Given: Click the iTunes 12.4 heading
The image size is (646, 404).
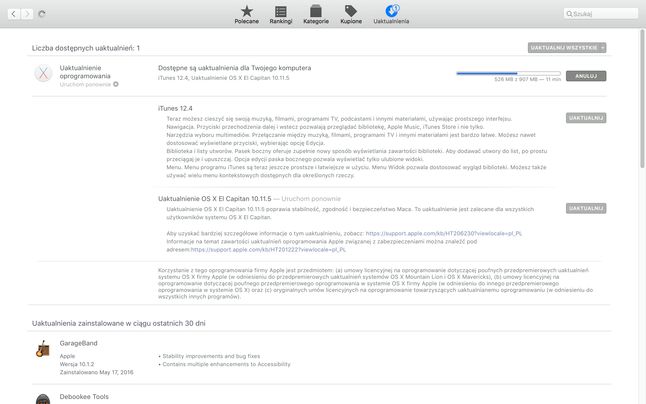Looking at the screenshot, I should (175, 108).
